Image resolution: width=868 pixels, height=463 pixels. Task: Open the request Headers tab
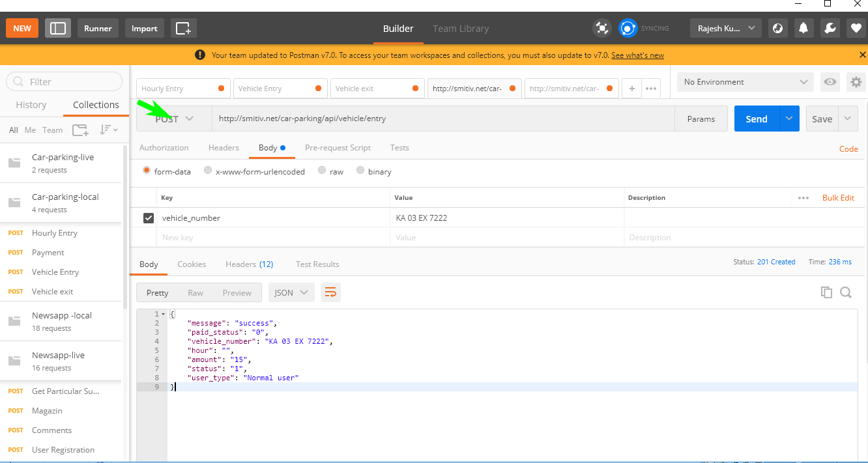point(224,148)
